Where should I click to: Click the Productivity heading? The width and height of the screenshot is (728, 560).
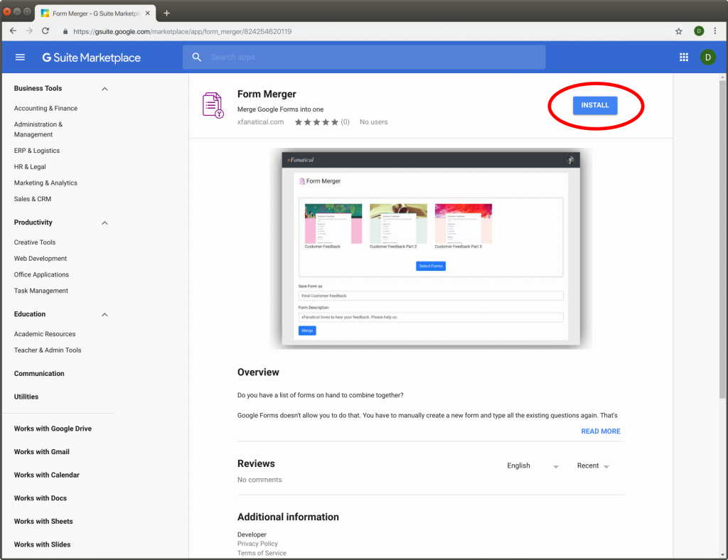[x=33, y=222]
